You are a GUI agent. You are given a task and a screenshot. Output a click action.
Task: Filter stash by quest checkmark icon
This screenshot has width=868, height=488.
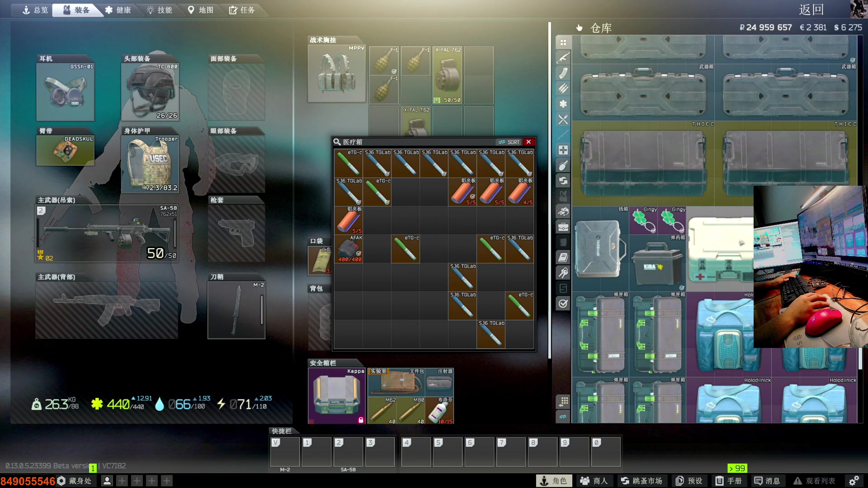(563, 304)
